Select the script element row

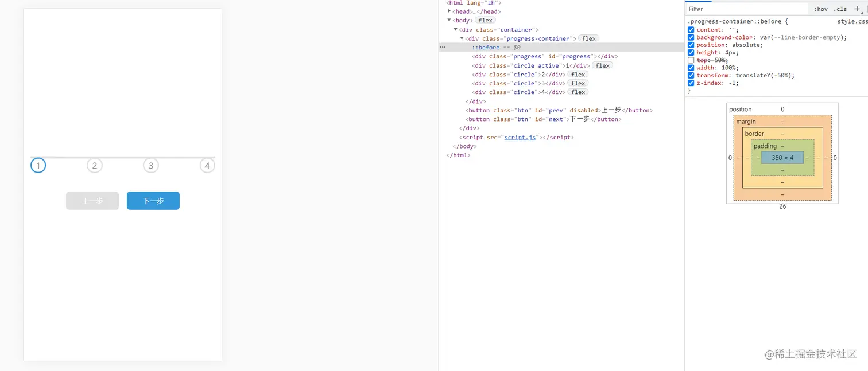point(516,137)
